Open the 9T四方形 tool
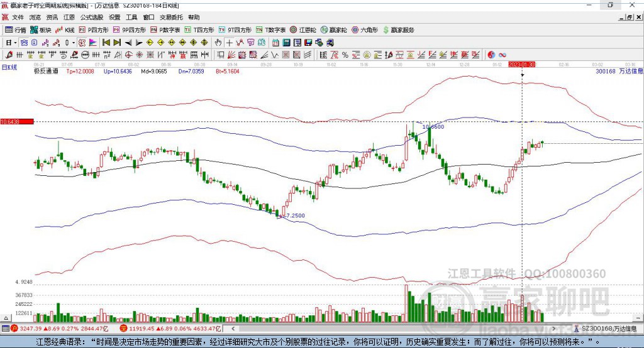Screen dimensions: 644x348 click(x=235, y=30)
